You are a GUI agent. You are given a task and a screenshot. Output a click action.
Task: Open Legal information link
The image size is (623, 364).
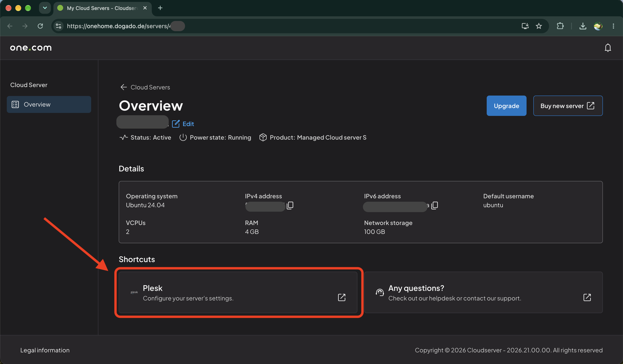(x=45, y=350)
